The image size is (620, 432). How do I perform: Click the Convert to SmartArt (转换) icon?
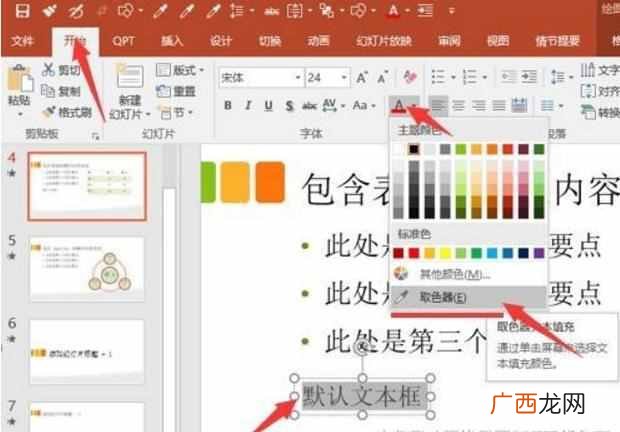tap(588, 113)
